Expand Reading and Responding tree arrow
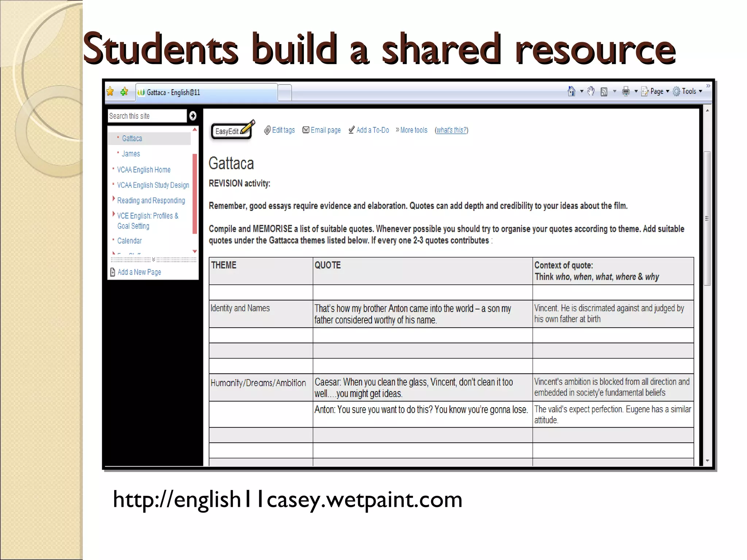Screen dimensions: 747x560 tap(113, 199)
